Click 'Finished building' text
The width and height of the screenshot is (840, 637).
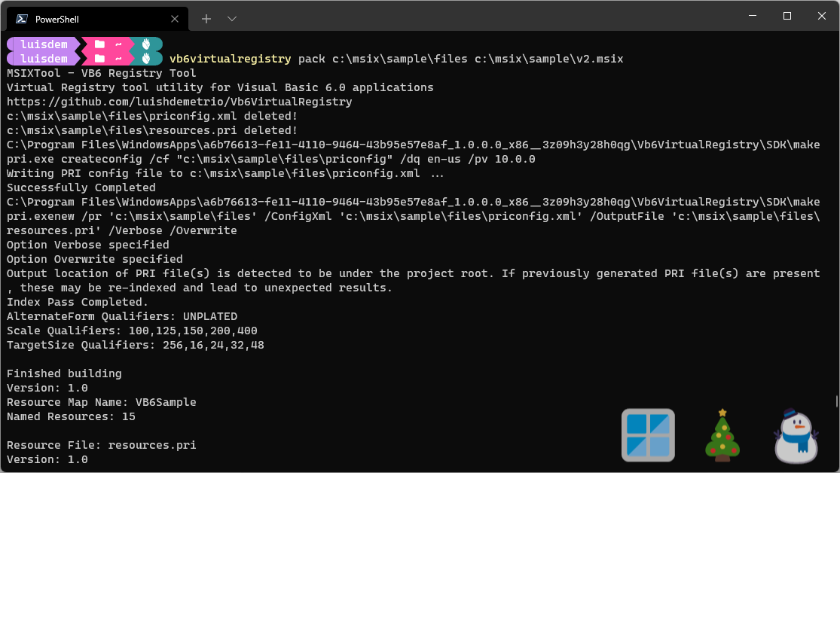point(64,373)
